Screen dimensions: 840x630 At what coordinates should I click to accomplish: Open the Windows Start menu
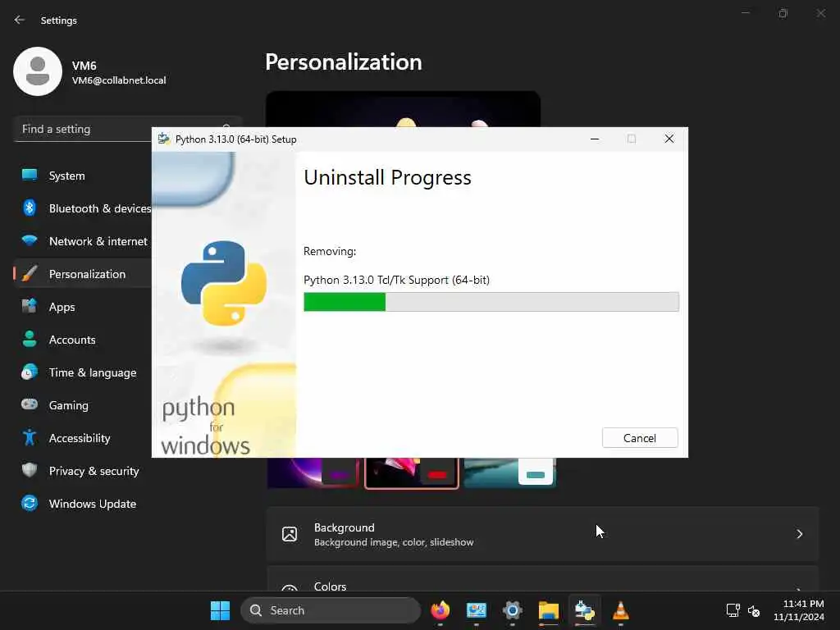pyautogui.click(x=220, y=610)
